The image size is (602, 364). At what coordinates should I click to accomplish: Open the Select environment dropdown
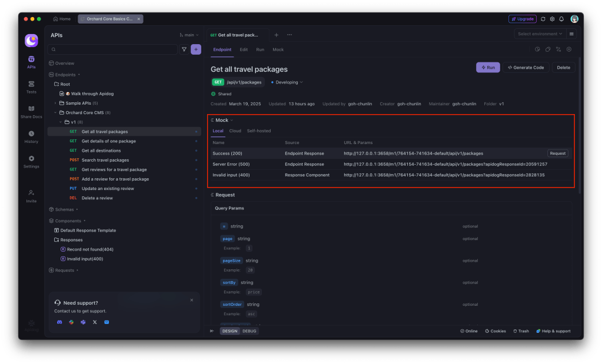coord(539,34)
